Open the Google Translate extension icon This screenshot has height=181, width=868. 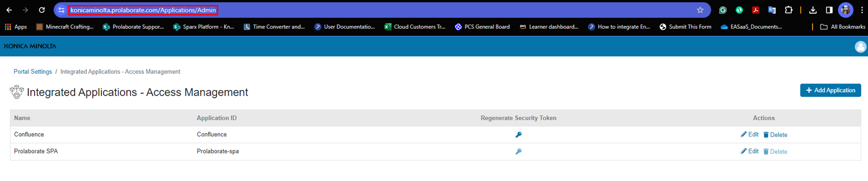[x=772, y=10]
